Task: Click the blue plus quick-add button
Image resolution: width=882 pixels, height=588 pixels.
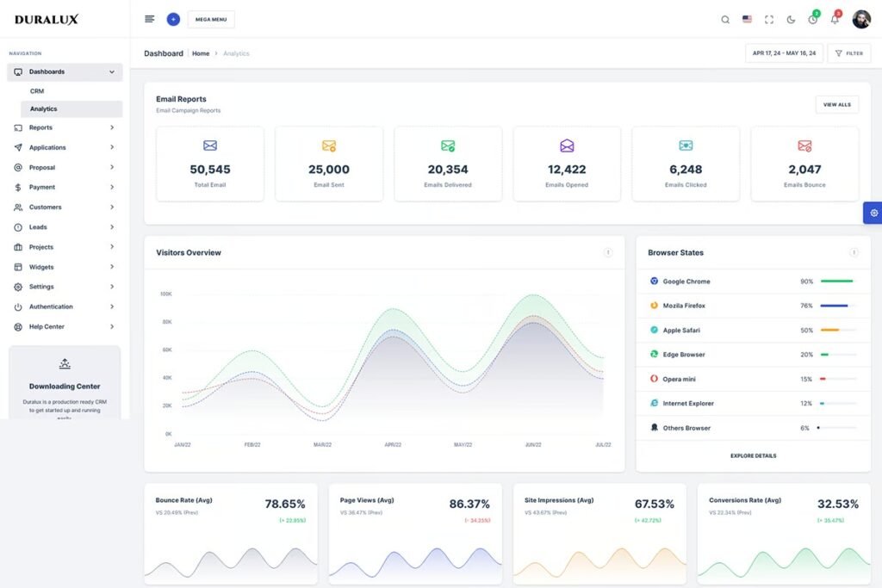Action: click(173, 19)
